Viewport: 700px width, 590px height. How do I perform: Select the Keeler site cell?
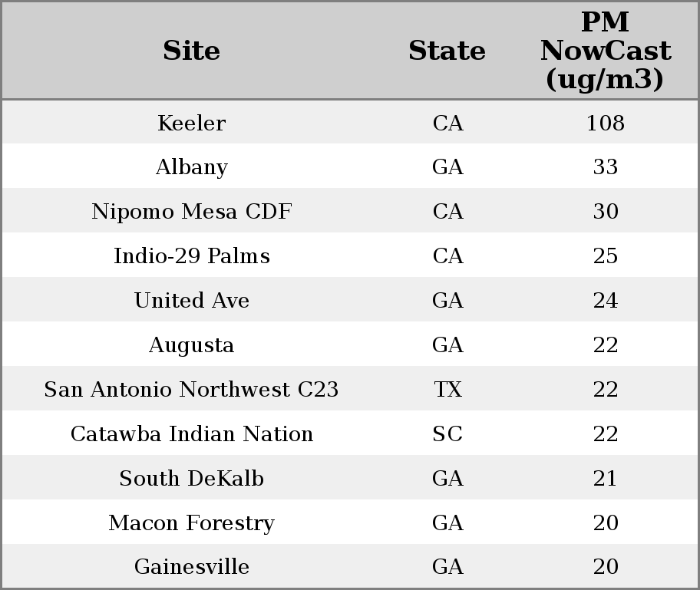[191, 124]
